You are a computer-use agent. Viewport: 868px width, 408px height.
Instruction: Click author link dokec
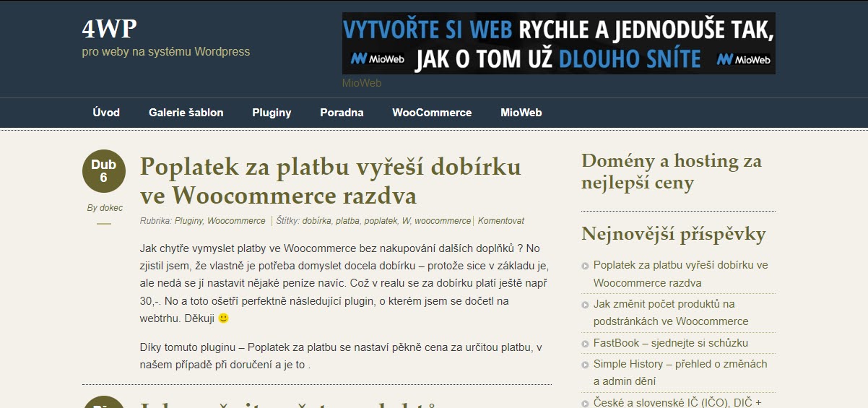111,208
